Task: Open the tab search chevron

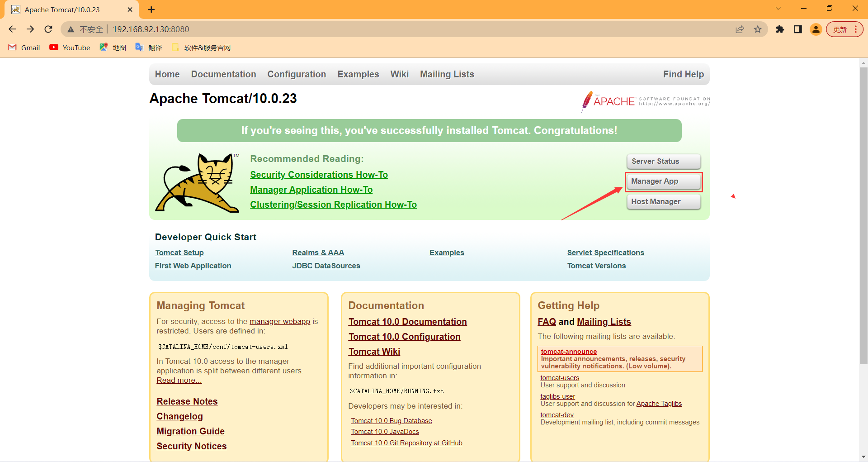Action: pos(778,8)
